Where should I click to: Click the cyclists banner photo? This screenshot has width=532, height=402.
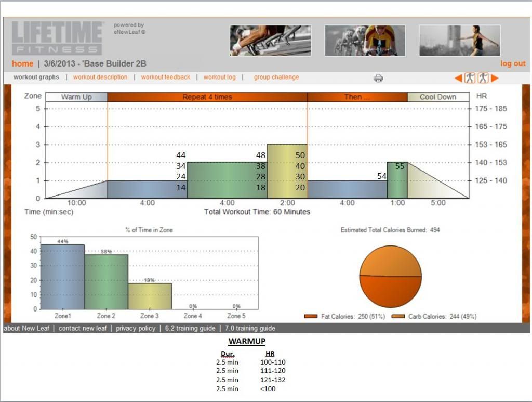pyautogui.click(x=365, y=41)
